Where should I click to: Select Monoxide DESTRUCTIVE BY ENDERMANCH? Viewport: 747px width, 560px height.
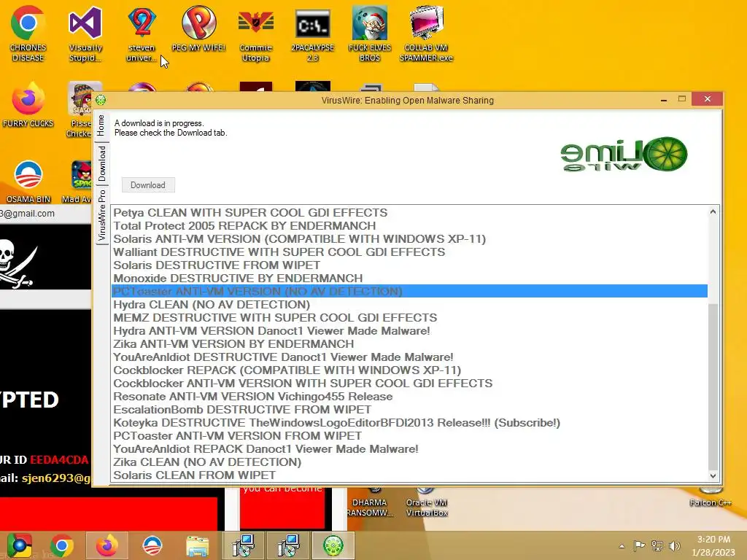point(409,278)
